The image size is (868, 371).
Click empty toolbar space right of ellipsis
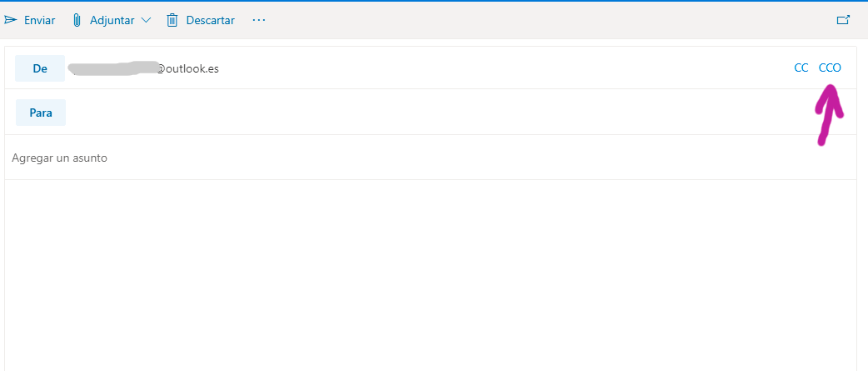pos(541,20)
